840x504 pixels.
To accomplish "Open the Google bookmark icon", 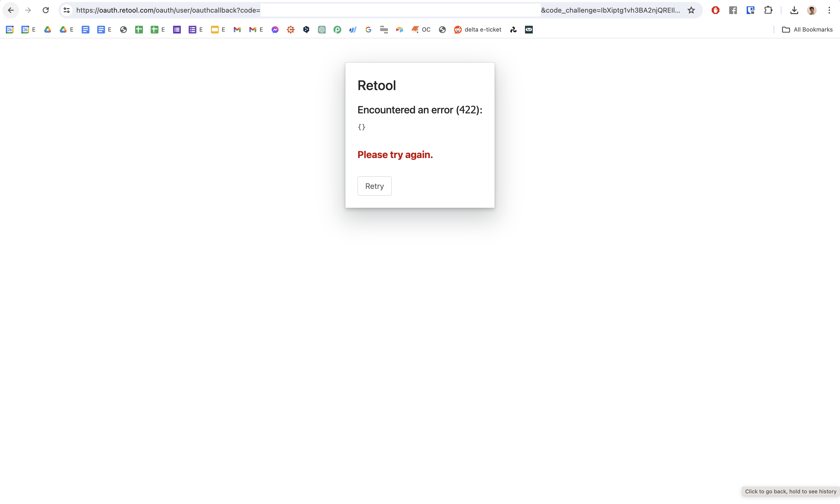I will pos(368,30).
